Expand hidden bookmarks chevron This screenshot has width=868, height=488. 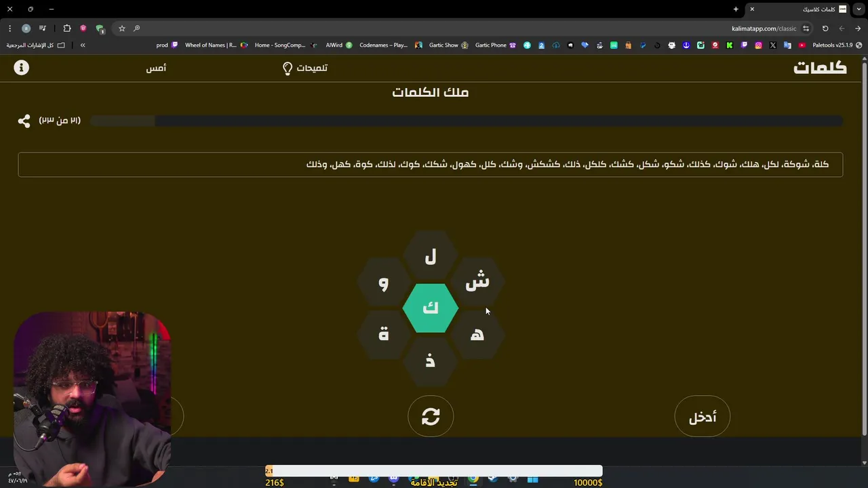click(x=83, y=45)
